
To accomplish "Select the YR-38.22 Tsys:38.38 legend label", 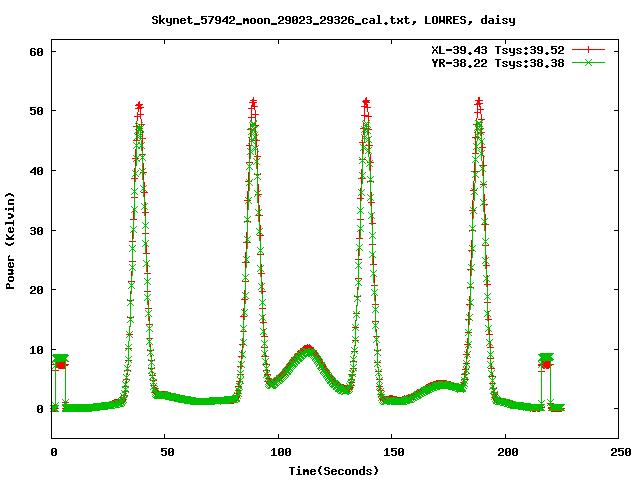I will click(x=498, y=63).
